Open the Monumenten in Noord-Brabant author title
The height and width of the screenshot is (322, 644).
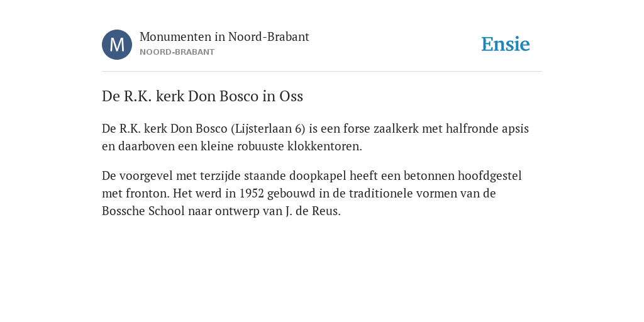pos(225,37)
